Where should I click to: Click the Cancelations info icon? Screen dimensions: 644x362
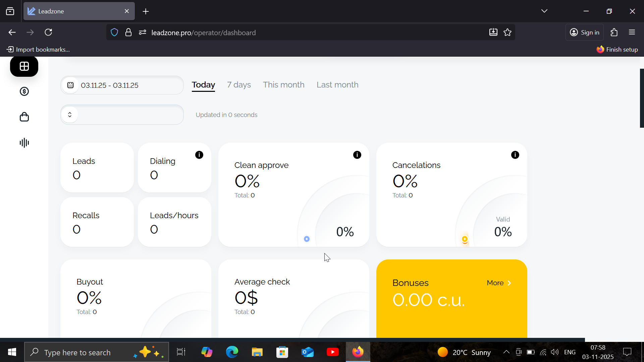515,155
